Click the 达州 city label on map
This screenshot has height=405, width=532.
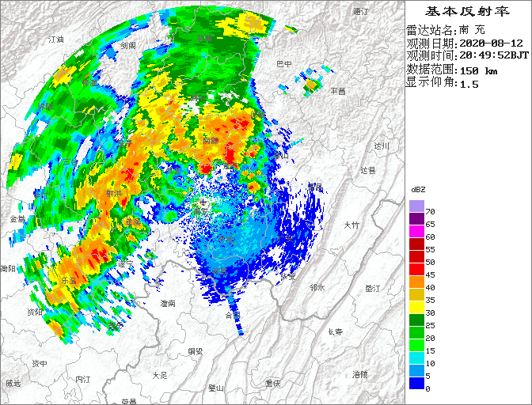tap(382, 146)
